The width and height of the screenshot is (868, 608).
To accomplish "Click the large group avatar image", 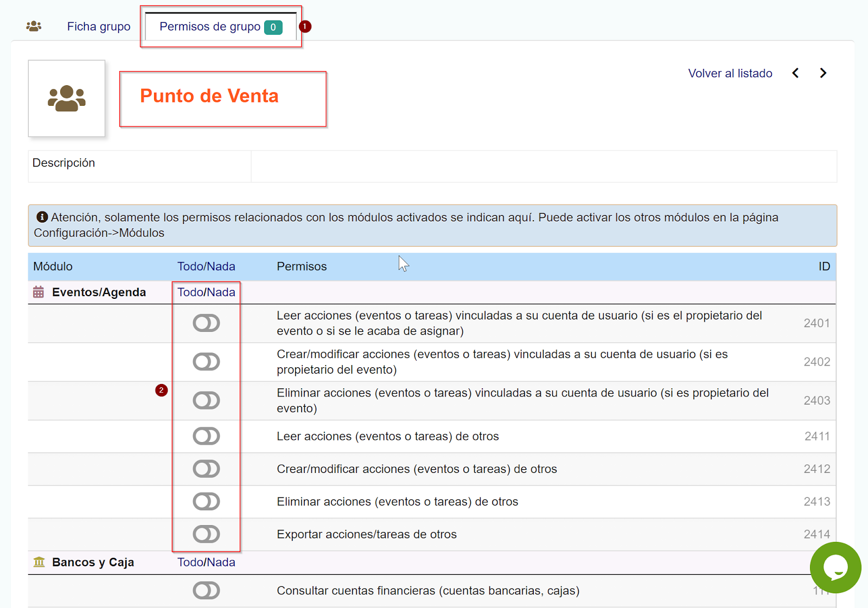I will [x=67, y=98].
